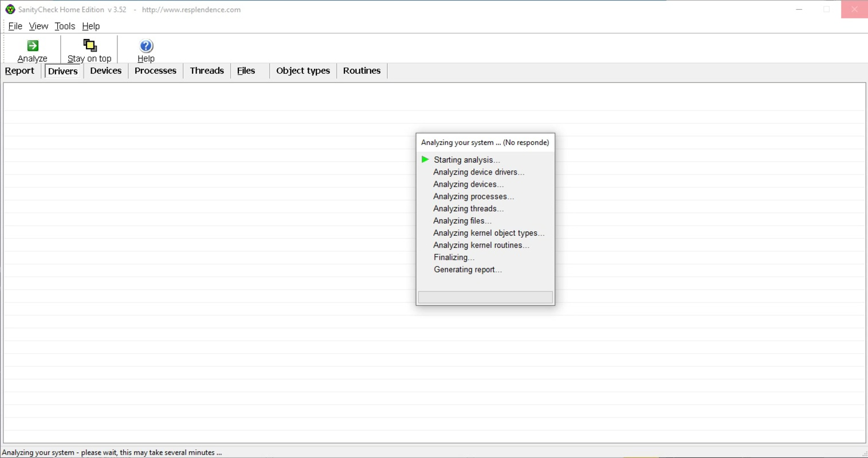This screenshot has height=458, width=868.
Task: Click the analysis progress bar
Action: pyautogui.click(x=485, y=297)
